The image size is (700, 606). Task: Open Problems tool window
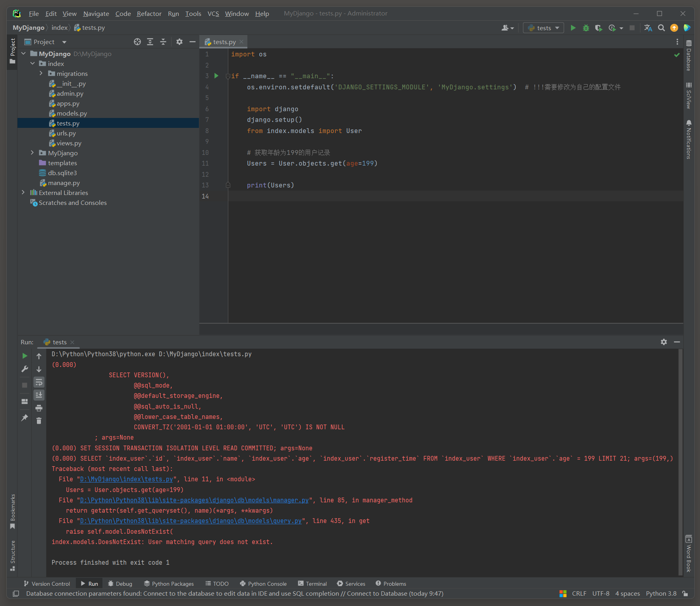tap(391, 584)
